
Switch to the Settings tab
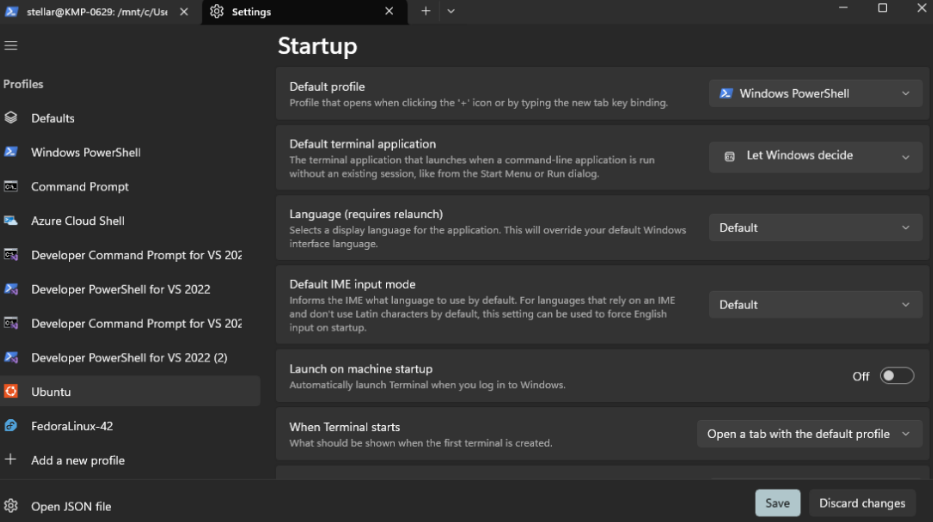(305, 12)
